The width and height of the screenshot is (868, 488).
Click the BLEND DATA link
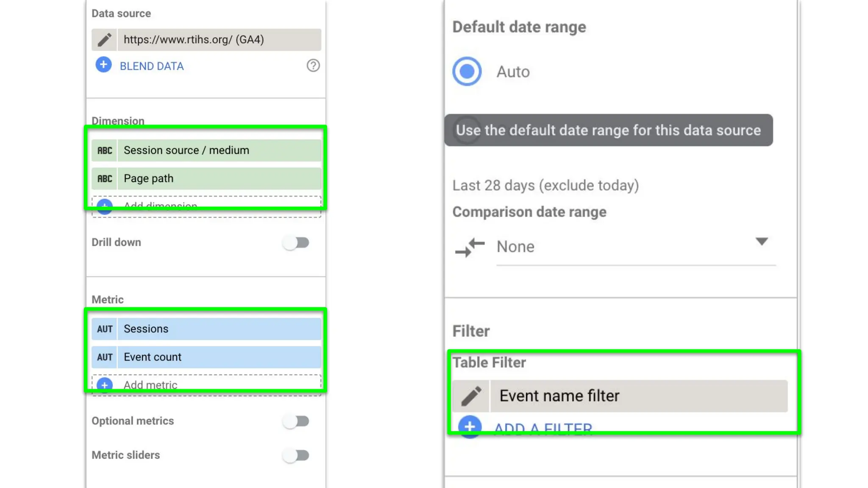(152, 67)
